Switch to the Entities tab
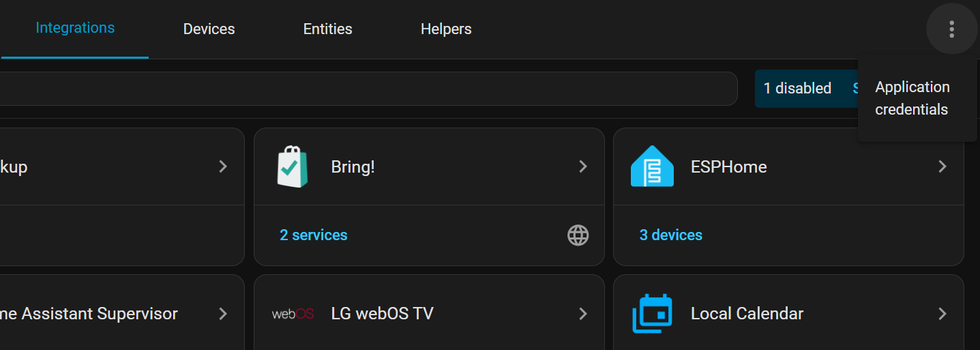980x350 pixels. 327,29
